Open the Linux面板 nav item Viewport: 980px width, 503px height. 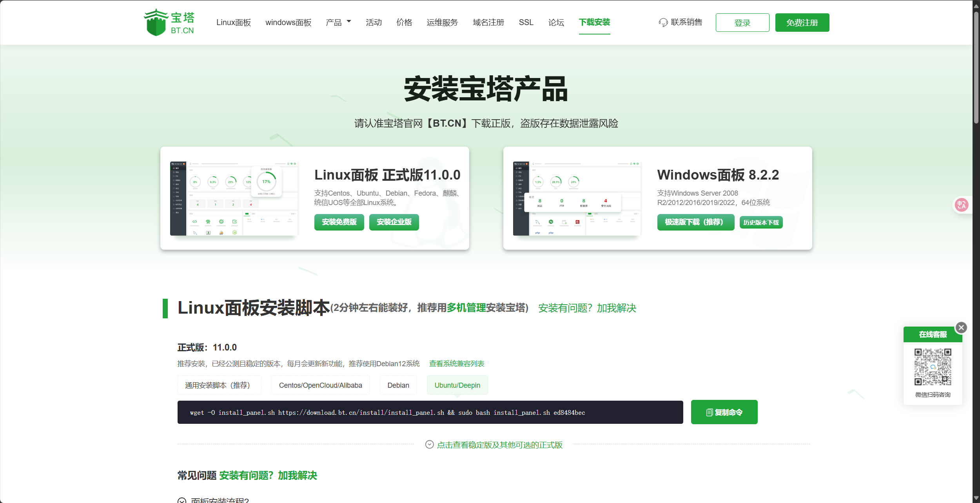[x=234, y=22]
